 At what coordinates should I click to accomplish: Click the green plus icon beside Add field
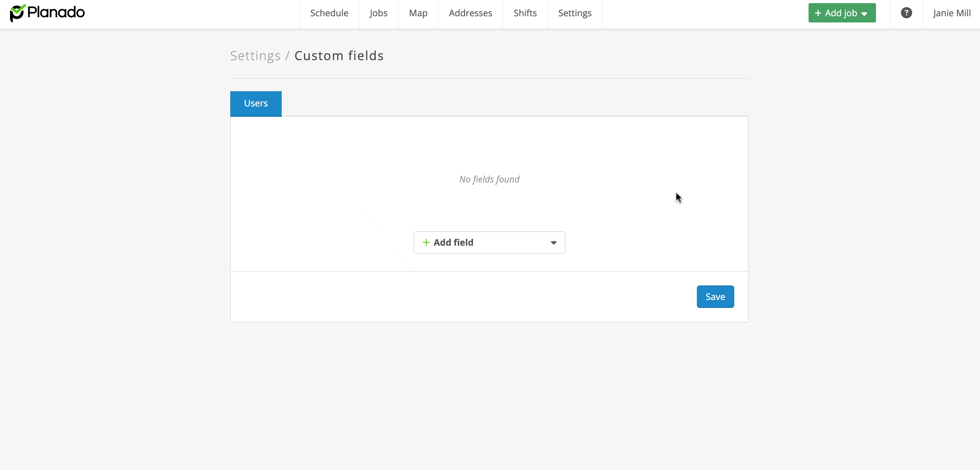[x=426, y=242]
